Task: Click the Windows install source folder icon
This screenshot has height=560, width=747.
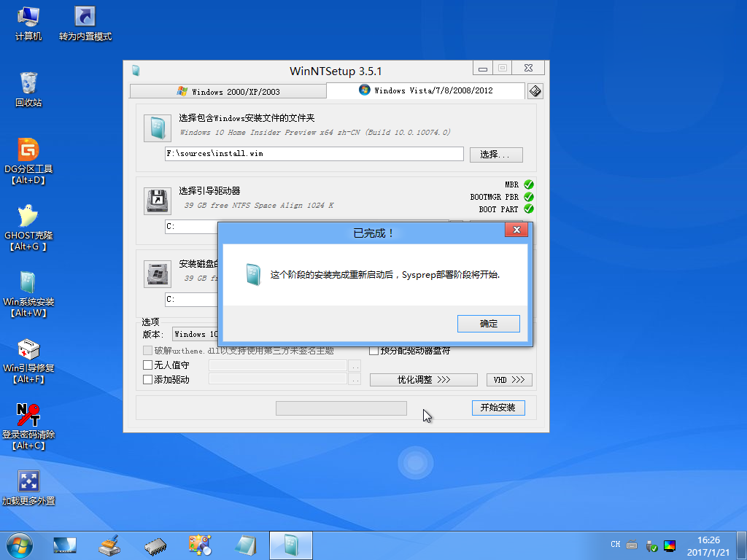Action: 158,128
